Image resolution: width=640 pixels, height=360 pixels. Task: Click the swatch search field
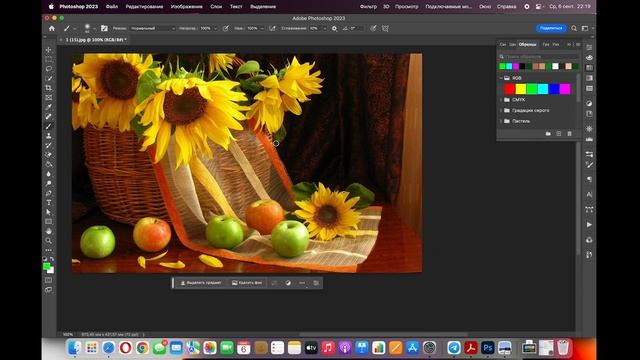point(539,56)
